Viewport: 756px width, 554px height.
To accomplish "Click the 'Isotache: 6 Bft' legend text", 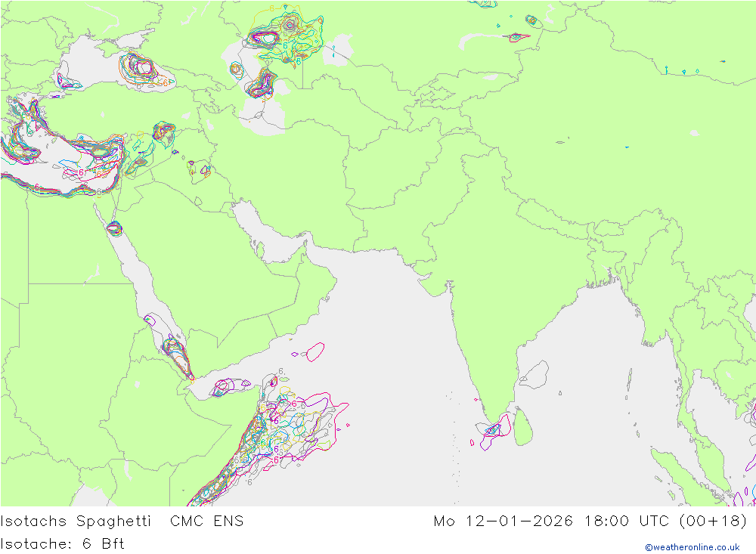I will click(x=62, y=544).
